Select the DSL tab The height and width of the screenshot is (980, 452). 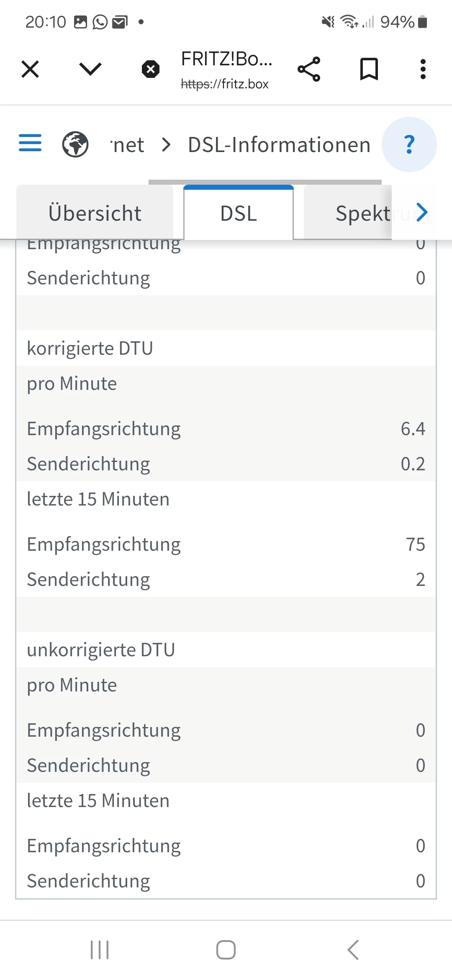[239, 213]
